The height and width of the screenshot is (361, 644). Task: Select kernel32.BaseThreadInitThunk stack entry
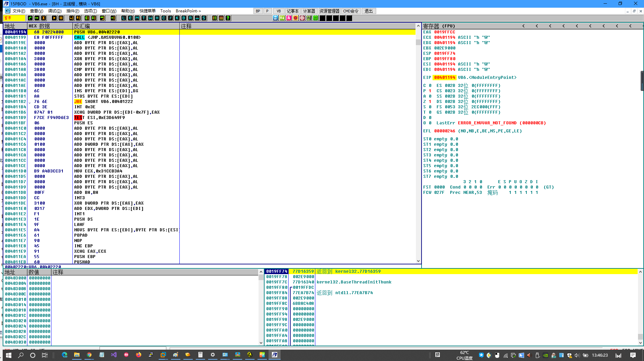tap(354, 282)
